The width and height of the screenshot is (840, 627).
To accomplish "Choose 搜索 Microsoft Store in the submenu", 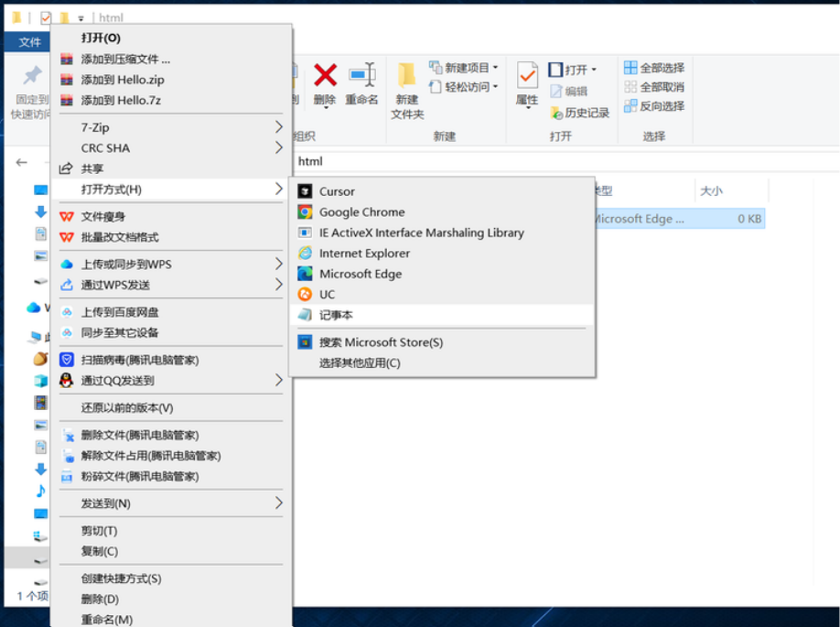I will coord(362,343).
